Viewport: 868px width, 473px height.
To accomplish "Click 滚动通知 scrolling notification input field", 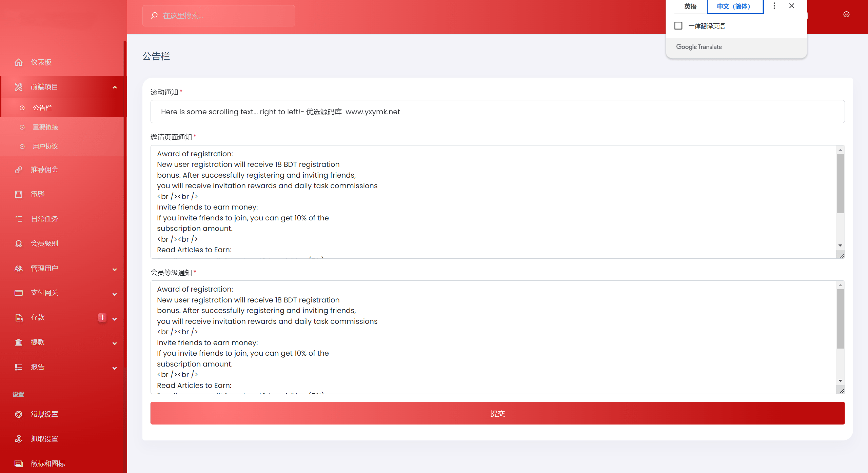I will click(x=497, y=111).
